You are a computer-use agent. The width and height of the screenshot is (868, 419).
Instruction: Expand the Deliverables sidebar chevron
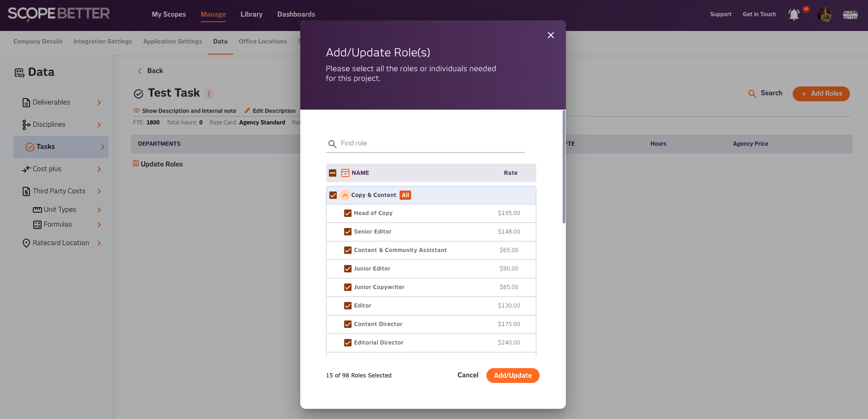point(99,103)
